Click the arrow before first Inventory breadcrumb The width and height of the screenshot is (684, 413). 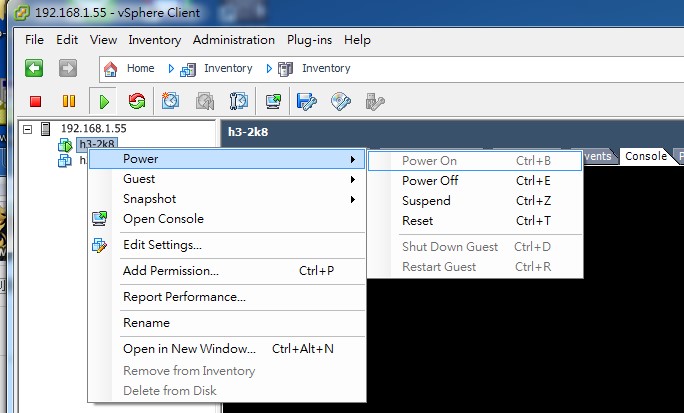[171, 68]
